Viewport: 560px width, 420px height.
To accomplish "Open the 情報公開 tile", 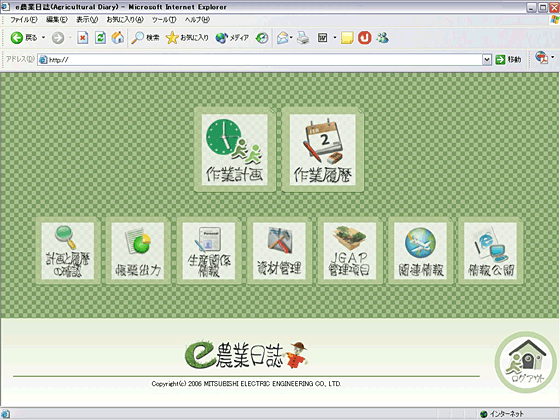I will coord(490,251).
